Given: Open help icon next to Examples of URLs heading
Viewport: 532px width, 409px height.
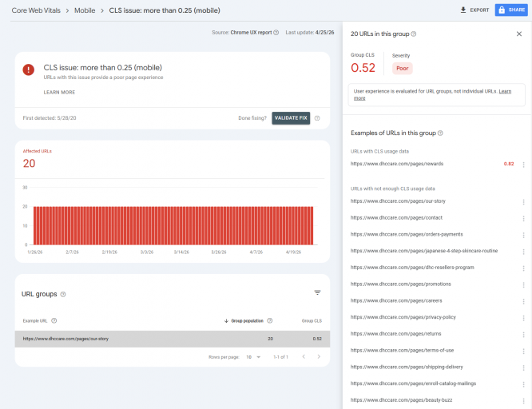Looking at the screenshot, I should [440, 133].
